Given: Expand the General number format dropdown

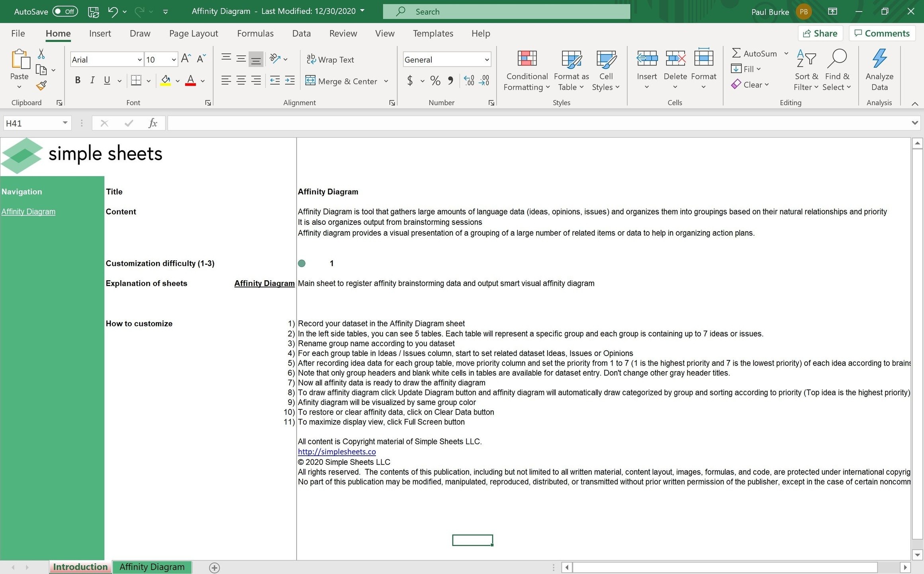Looking at the screenshot, I should (x=486, y=60).
